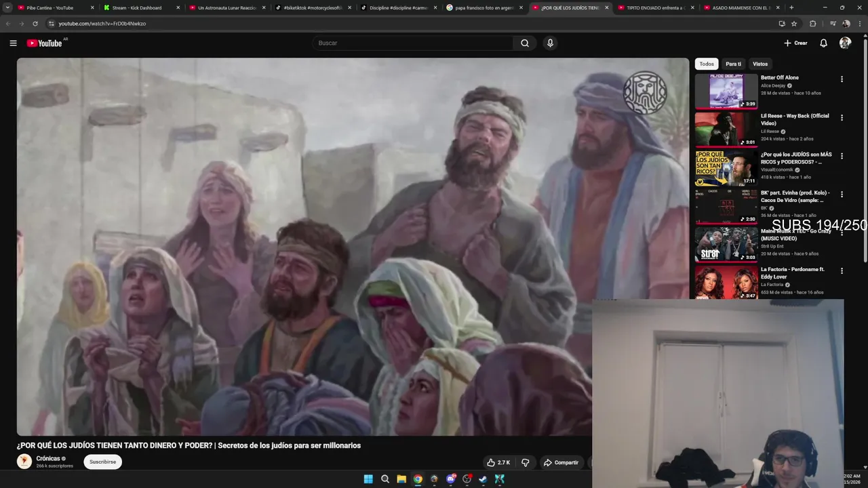Open the Chrome three-dot menu
This screenshot has height=488, width=868.
(860, 23)
